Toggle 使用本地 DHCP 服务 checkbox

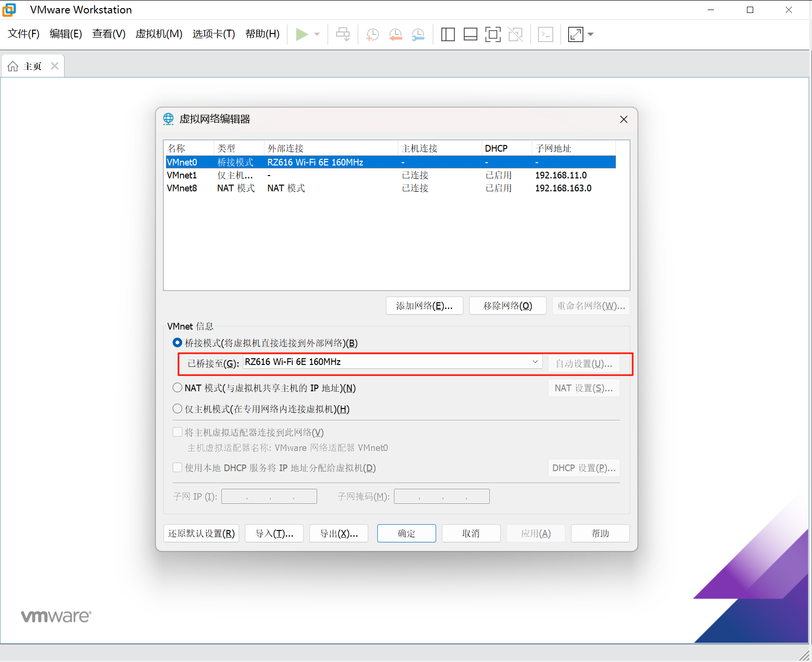click(177, 467)
